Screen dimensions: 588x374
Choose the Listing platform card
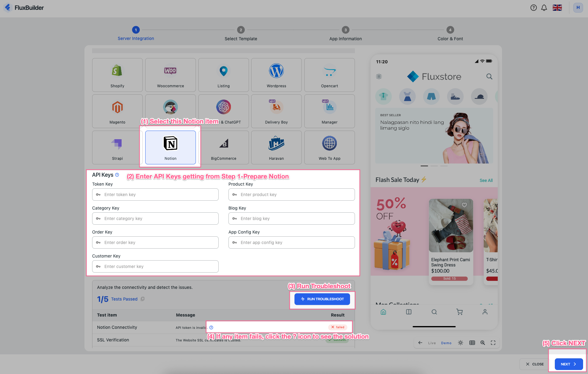click(x=224, y=75)
